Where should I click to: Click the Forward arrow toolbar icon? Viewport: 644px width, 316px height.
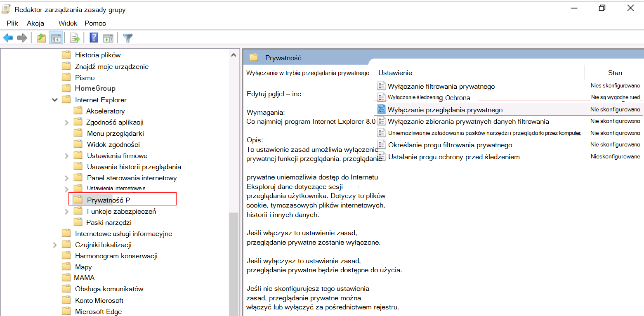click(x=22, y=38)
